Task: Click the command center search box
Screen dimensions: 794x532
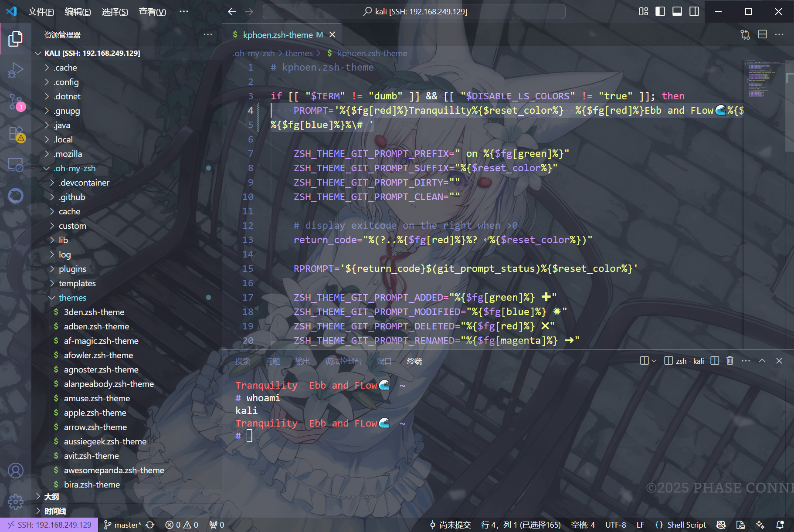Action: tap(414, 12)
